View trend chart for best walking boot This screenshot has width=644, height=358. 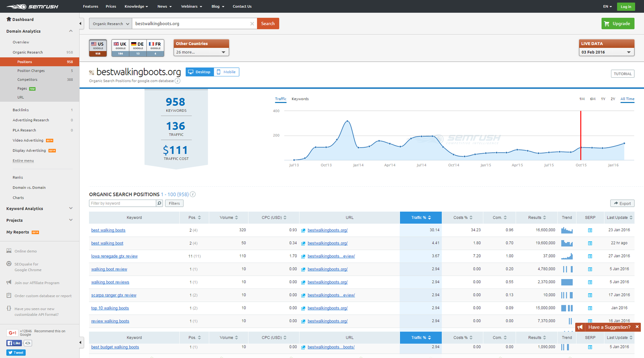[x=567, y=243]
